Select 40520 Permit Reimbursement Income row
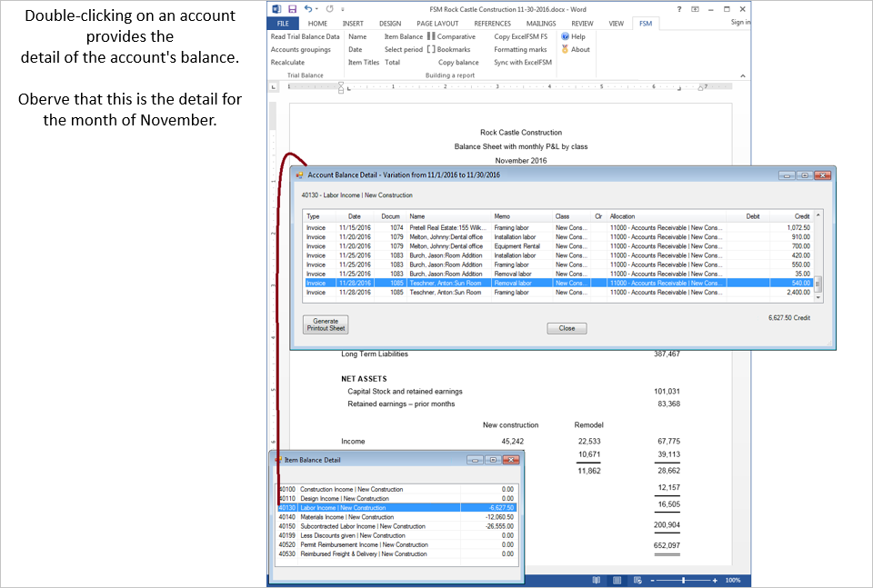This screenshot has width=873, height=588. (x=396, y=544)
